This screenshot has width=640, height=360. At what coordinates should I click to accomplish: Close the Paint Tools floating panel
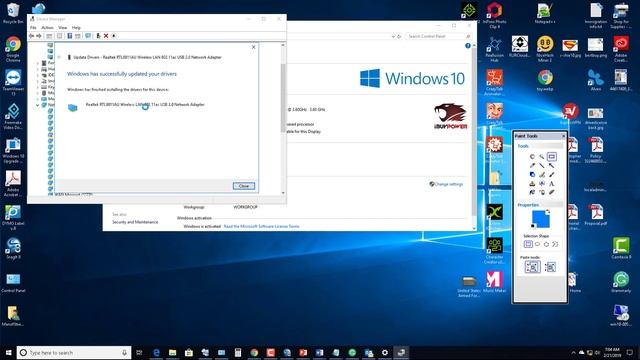pyautogui.click(x=564, y=136)
